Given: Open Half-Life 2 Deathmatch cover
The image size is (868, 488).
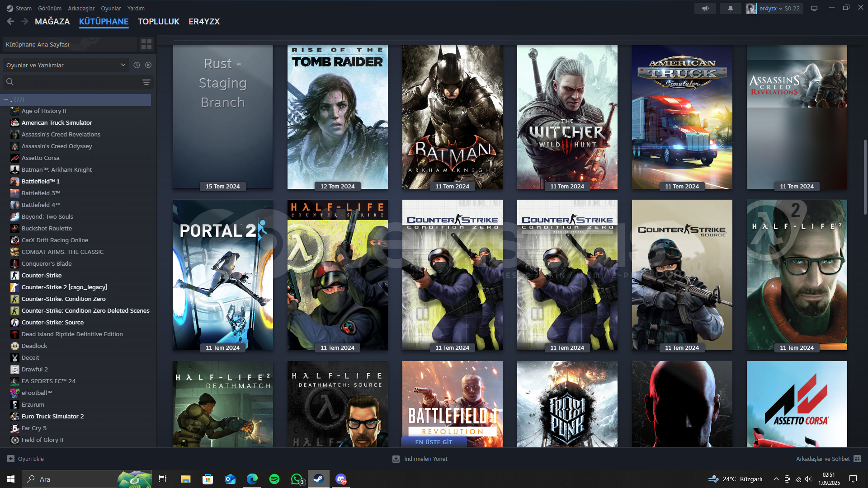Looking at the screenshot, I should [x=223, y=404].
